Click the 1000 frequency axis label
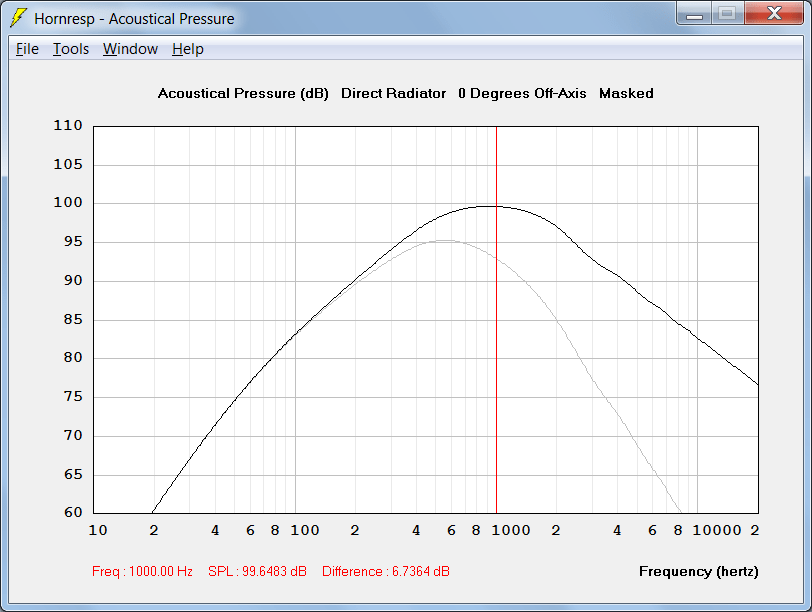 [x=511, y=530]
